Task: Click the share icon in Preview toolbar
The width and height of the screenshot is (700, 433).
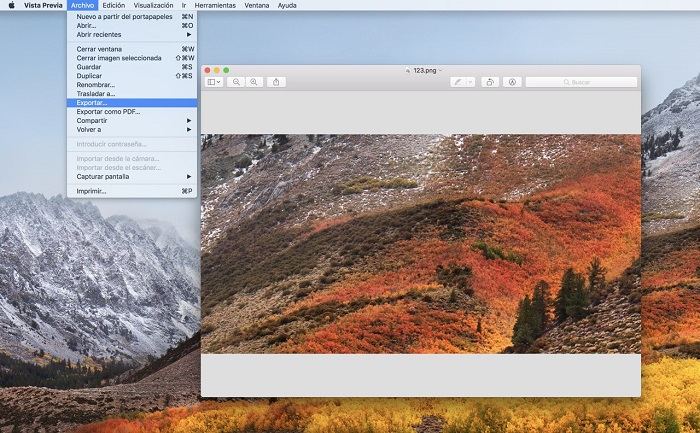Action: [x=277, y=82]
